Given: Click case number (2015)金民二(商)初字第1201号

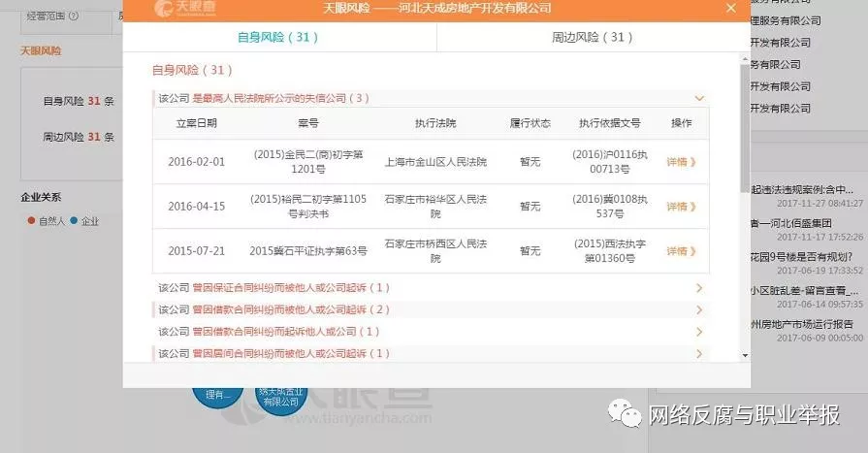Looking at the screenshot, I should [x=308, y=162].
